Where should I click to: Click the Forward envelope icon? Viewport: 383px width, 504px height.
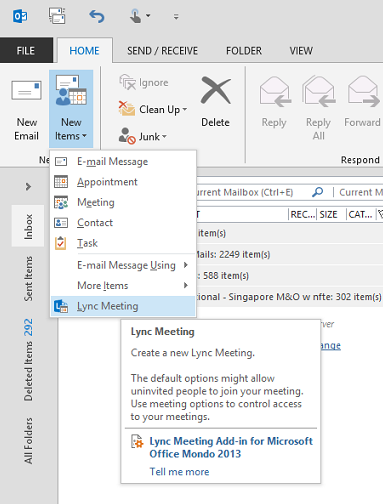363,91
